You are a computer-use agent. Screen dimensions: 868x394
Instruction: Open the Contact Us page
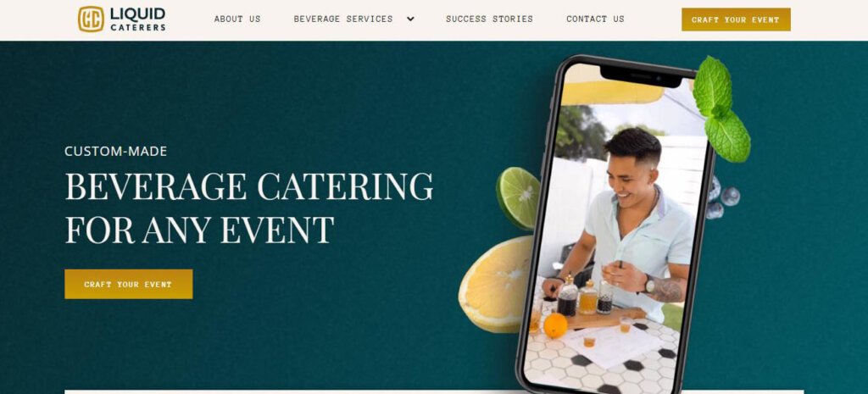(x=595, y=19)
